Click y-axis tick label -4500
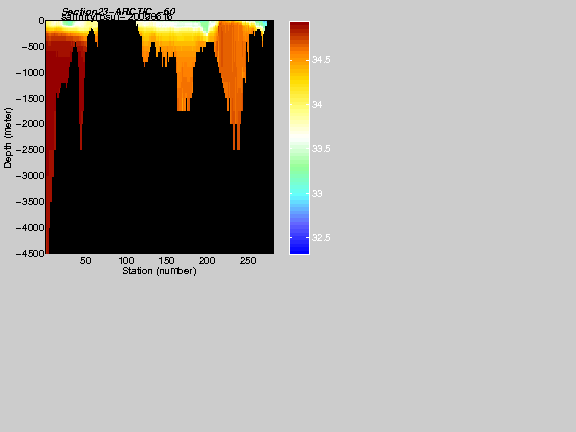 pos(30,253)
